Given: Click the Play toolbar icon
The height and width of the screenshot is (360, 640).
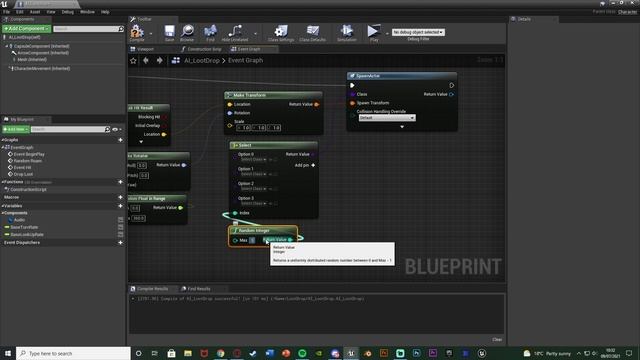Looking at the screenshot, I should coord(373,32).
